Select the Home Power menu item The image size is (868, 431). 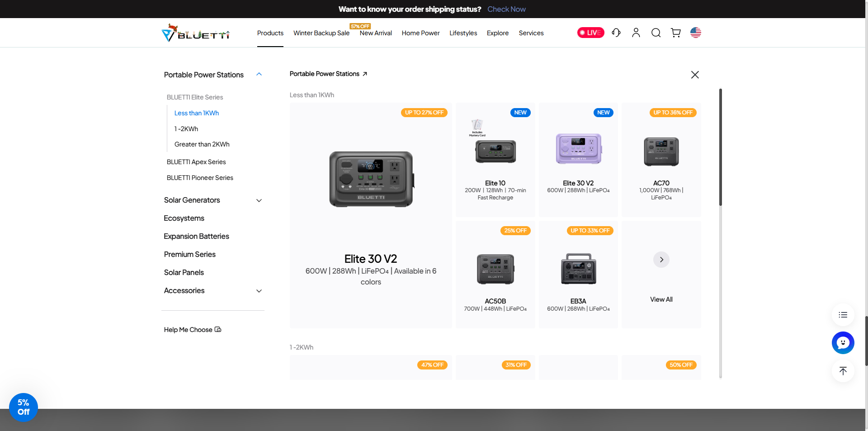420,33
